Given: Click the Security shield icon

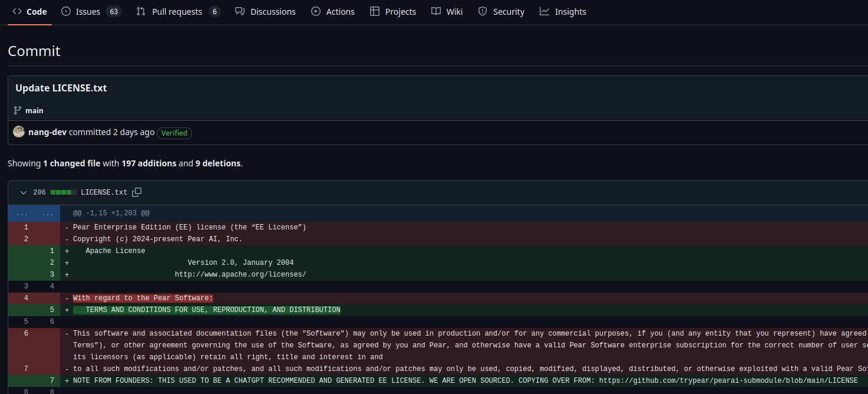Looking at the screenshot, I should coord(483,11).
